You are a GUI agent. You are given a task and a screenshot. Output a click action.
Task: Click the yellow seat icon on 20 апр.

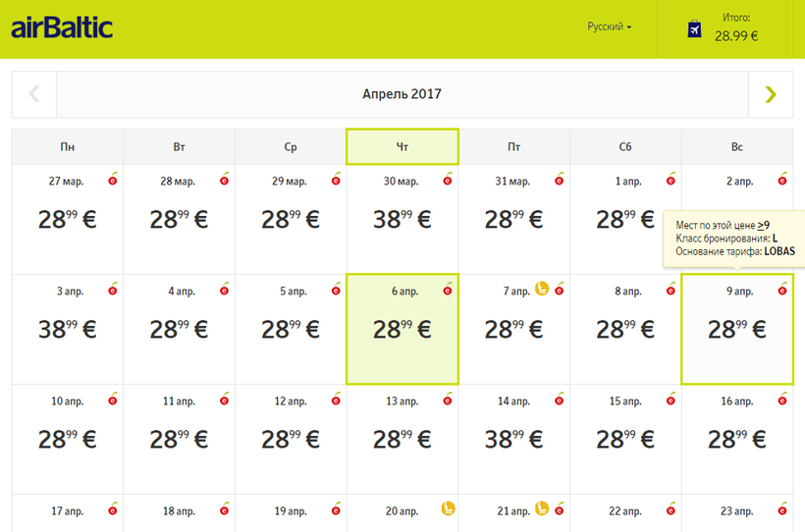click(448, 508)
